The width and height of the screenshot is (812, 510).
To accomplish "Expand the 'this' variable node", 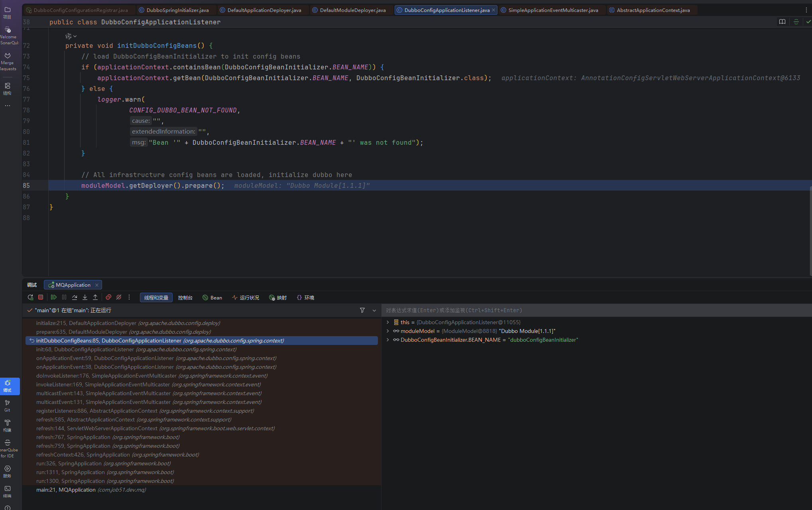I will [388, 322].
